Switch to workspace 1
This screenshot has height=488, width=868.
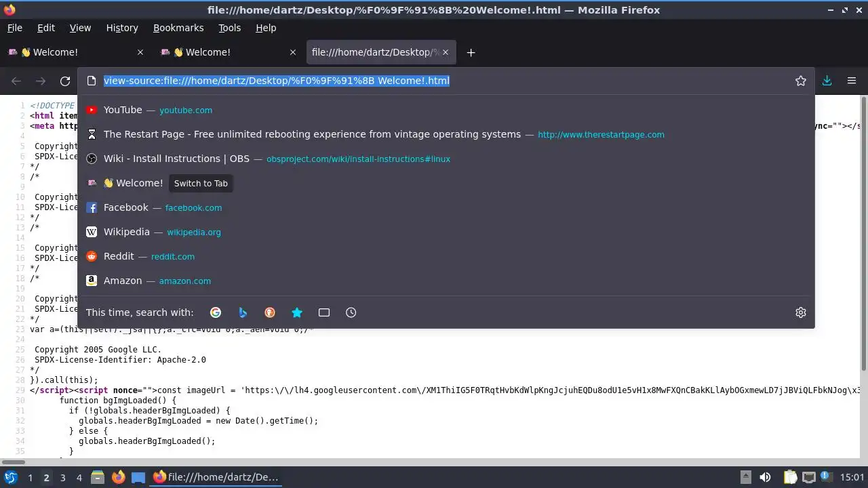pyautogui.click(x=30, y=477)
